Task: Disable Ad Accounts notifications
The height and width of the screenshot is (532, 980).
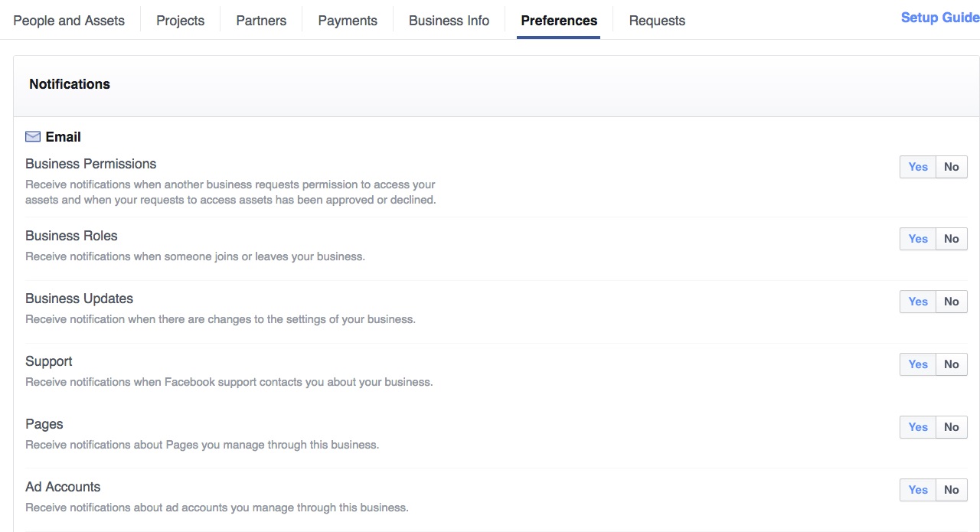Action: pos(951,489)
